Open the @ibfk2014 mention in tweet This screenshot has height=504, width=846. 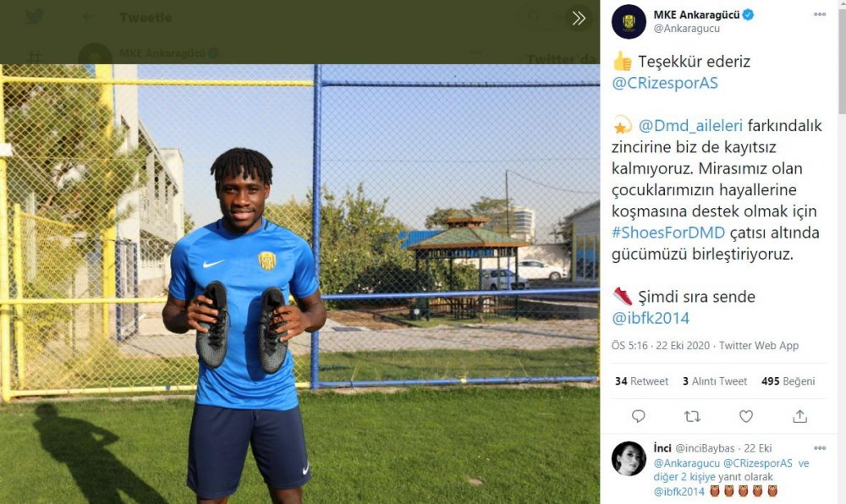(x=650, y=318)
